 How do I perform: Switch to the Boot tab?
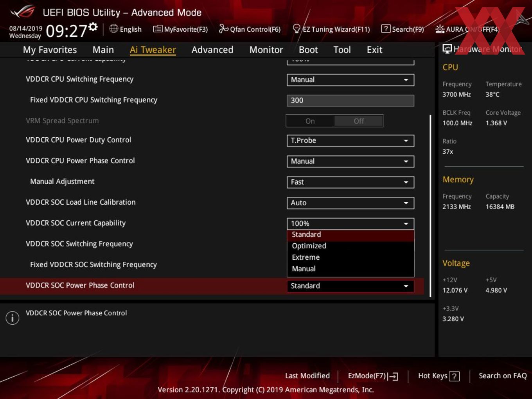tap(308, 50)
